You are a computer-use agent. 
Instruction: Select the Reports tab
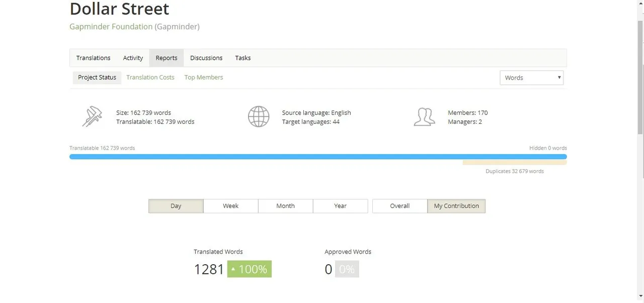[167, 58]
